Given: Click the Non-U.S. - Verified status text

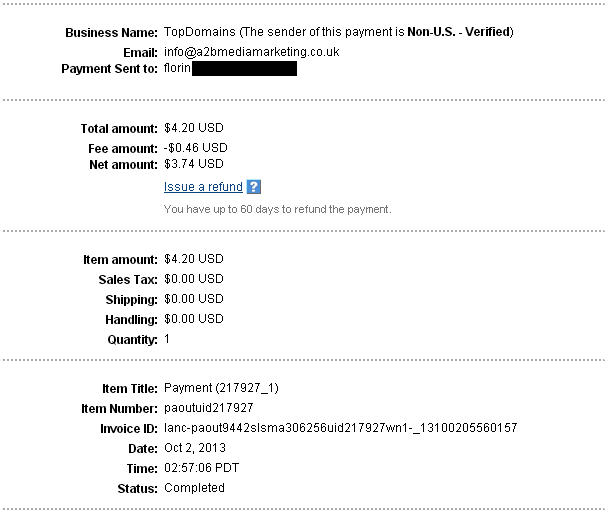Looking at the screenshot, I should (x=458, y=32).
